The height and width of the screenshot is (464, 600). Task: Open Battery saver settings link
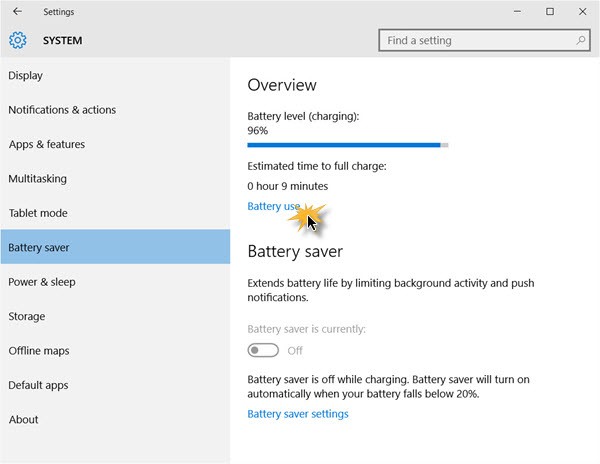tap(298, 414)
